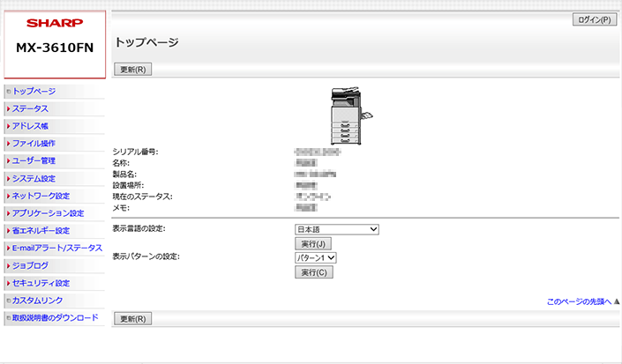
Task: Open アドレス帳 address book menu
Action: pos(30,126)
